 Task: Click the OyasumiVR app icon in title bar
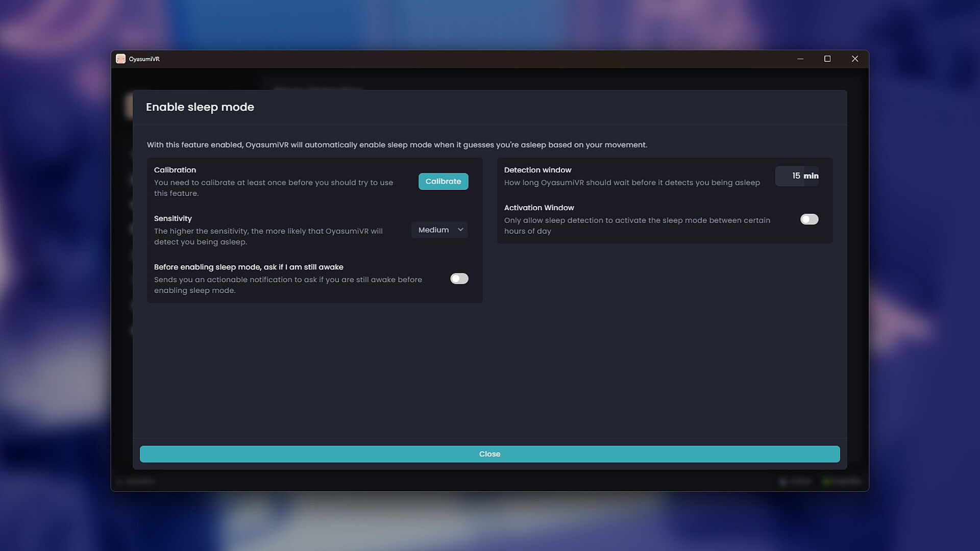pos(120,59)
